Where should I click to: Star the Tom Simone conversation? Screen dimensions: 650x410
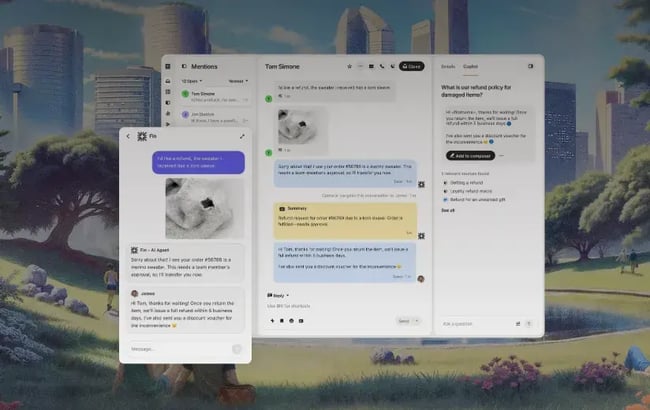(x=349, y=66)
